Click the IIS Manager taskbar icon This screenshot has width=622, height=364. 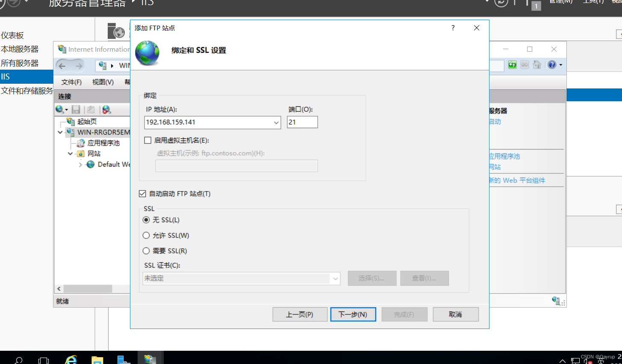coord(150,359)
